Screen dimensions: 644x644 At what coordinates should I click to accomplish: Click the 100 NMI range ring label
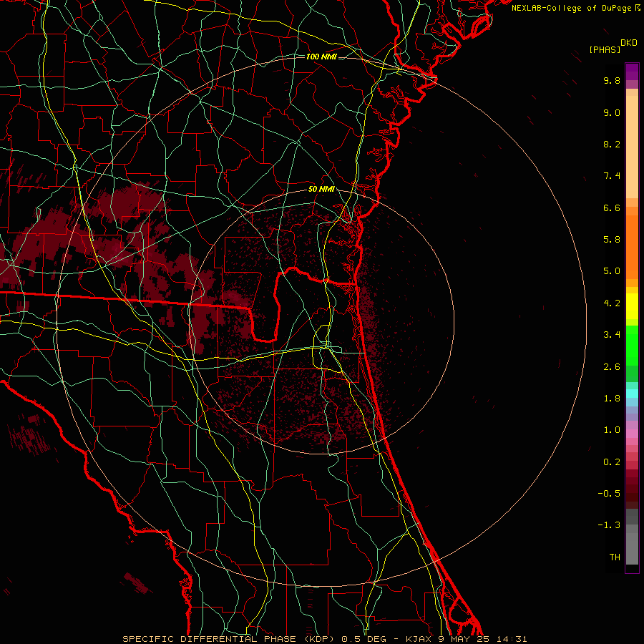(321, 57)
